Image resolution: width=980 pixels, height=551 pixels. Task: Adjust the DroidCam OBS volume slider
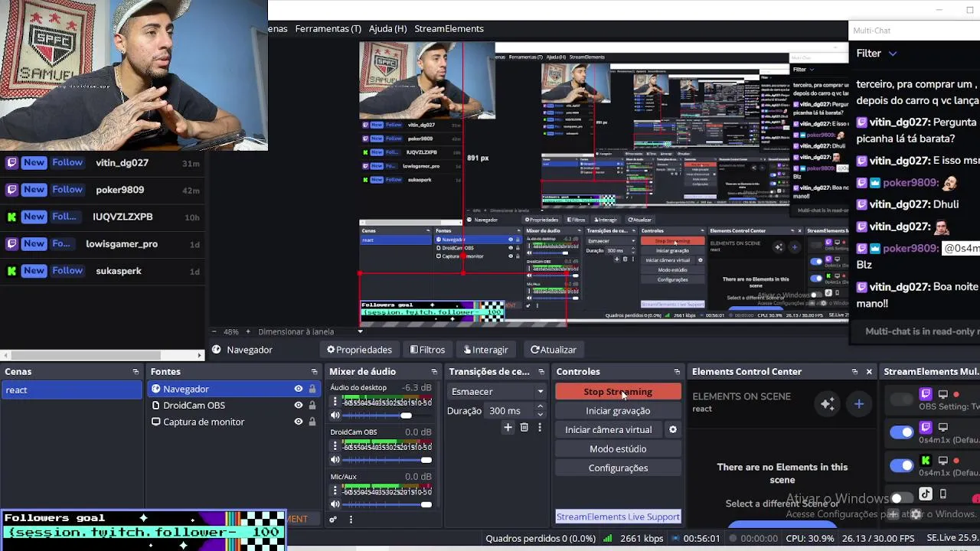coord(388,460)
